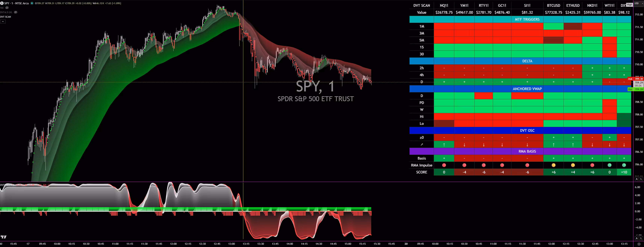The image size is (644, 247).
Task: Toggle auto scale A on oscillator pane
Action: (x=637, y=238)
